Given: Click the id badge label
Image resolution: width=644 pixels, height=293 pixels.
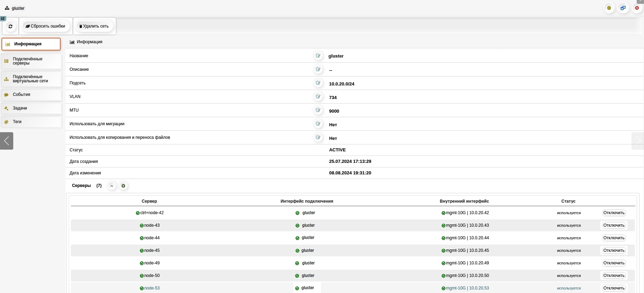Looking at the screenshot, I should click(3, 18).
